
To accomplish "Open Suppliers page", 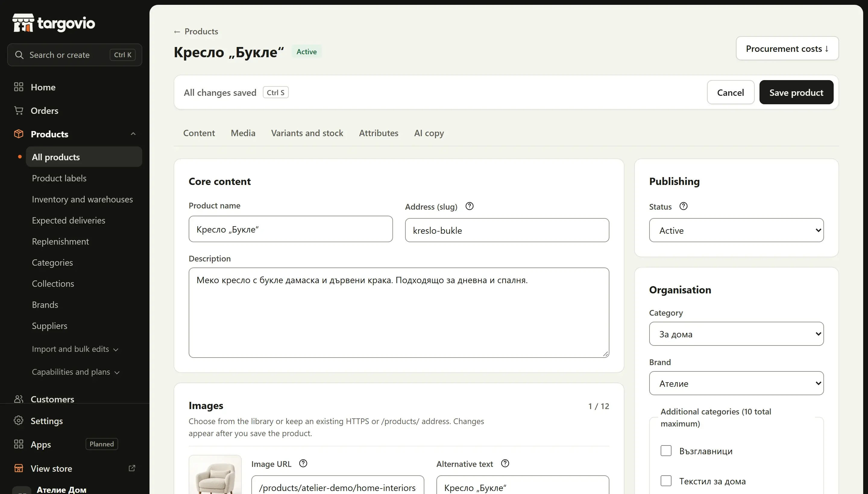I will tap(49, 326).
